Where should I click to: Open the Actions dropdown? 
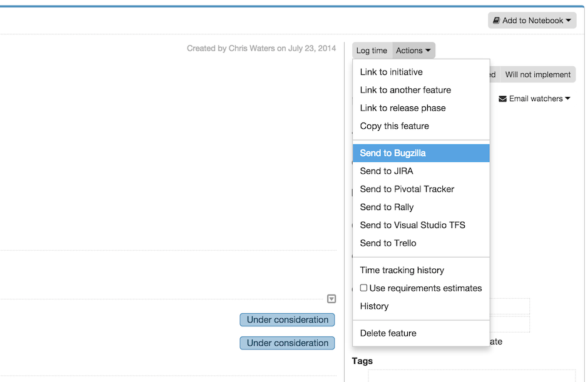coord(413,50)
